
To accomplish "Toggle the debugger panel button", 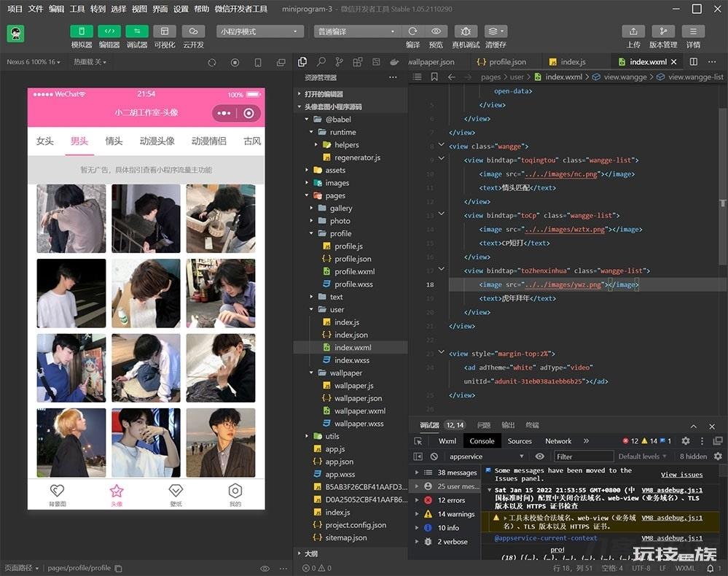I will (137, 31).
